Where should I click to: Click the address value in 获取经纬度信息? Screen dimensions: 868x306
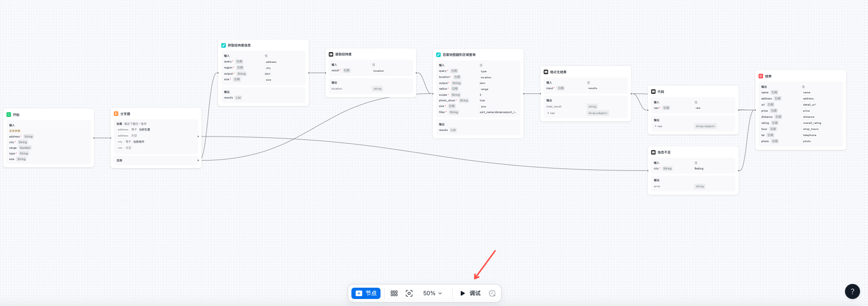pos(271,62)
